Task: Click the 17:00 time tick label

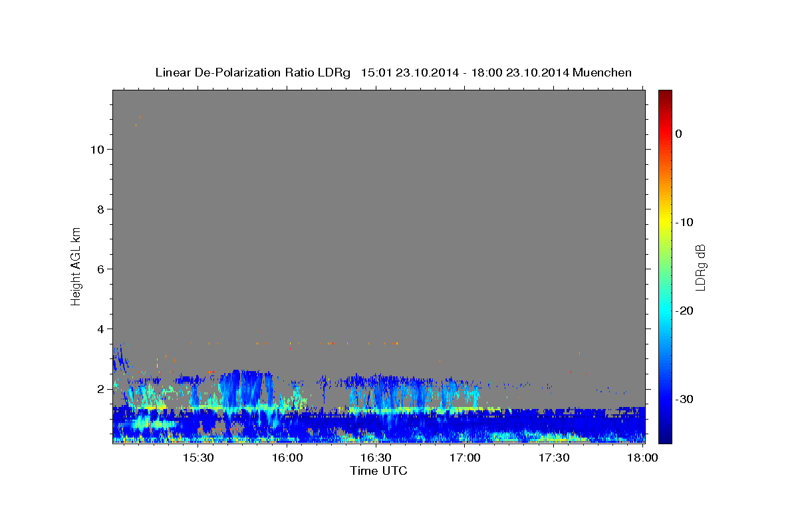Action: (x=465, y=458)
